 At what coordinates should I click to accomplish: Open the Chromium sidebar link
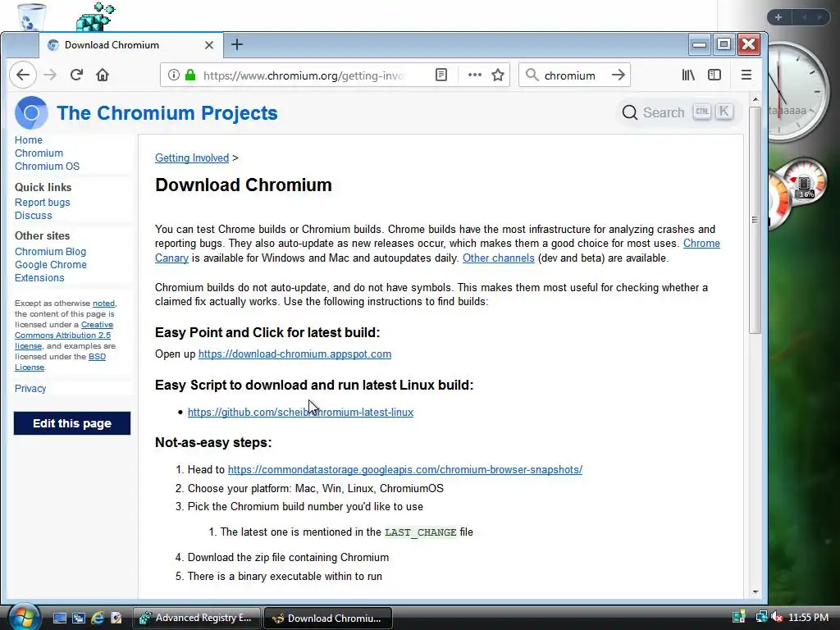[x=39, y=153]
